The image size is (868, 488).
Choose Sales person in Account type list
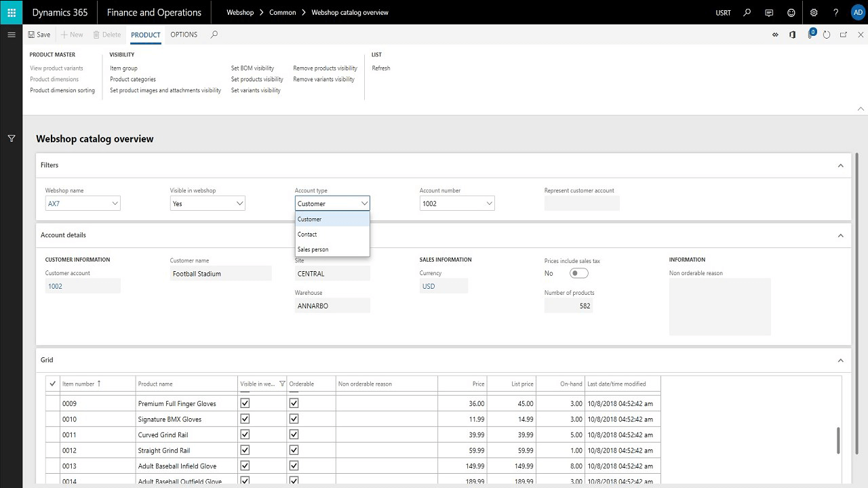click(332, 249)
